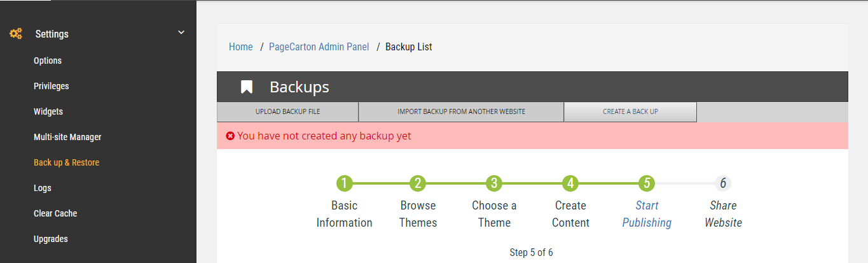Follow the Home breadcrumb link

(241, 46)
